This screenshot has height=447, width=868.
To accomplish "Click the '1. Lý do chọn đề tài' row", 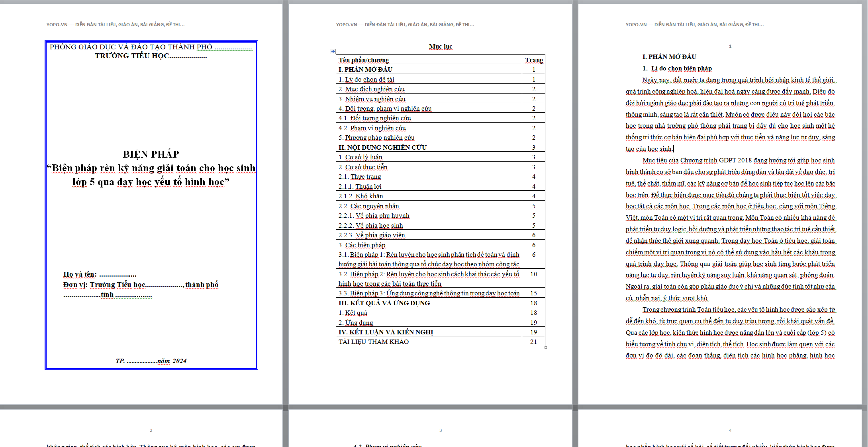I will pyautogui.click(x=441, y=79).
